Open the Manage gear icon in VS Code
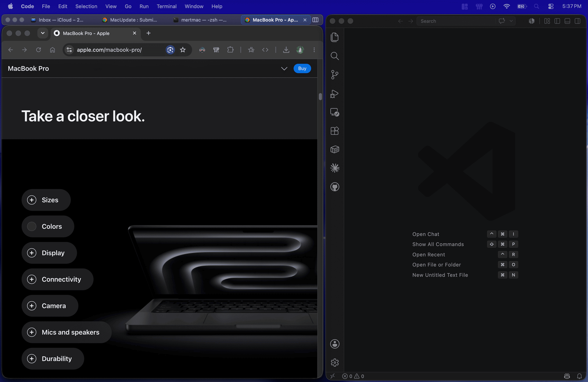This screenshot has width=588, height=382. (x=334, y=363)
